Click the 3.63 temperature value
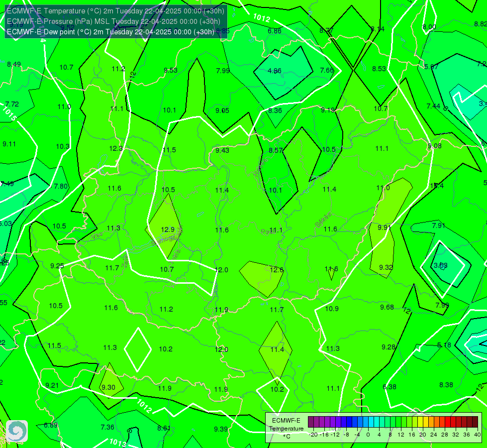 pyautogui.click(x=440, y=265)
